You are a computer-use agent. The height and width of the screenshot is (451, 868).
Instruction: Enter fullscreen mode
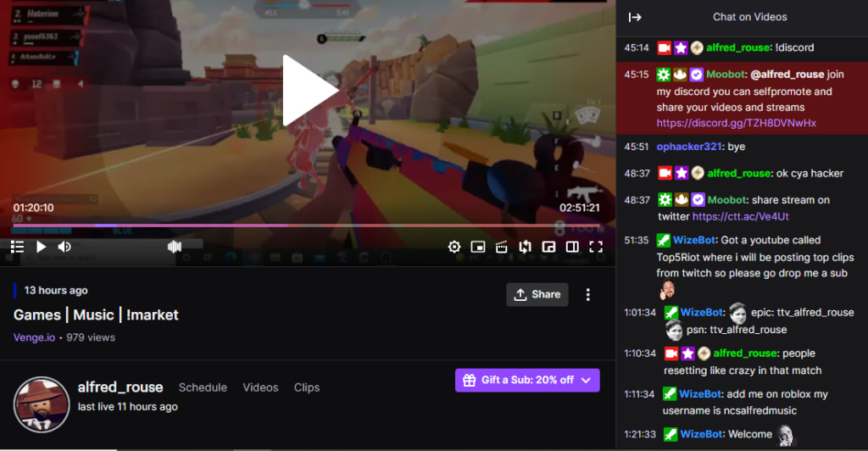[596, 247]
